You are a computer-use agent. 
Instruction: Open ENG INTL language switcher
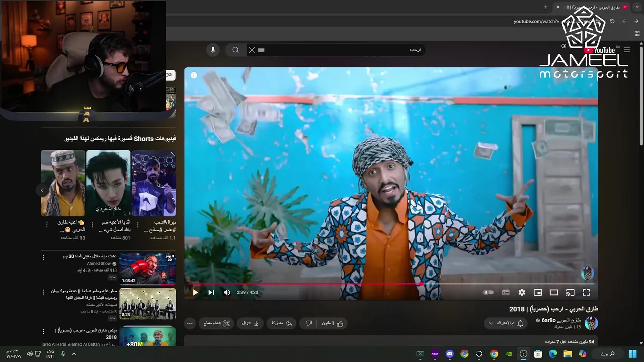click(50, 354)
